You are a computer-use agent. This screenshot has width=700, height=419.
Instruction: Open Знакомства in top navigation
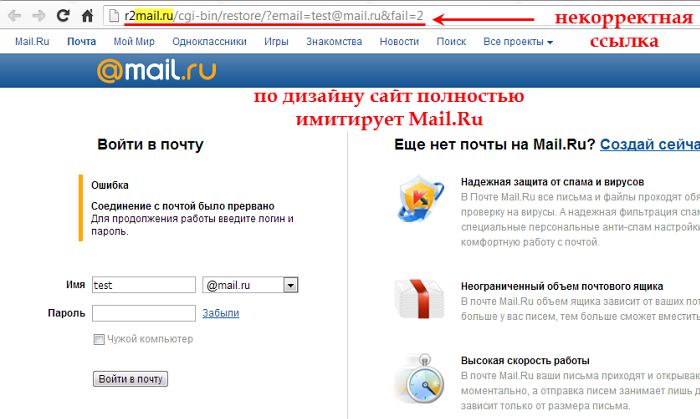pos(334,41)
